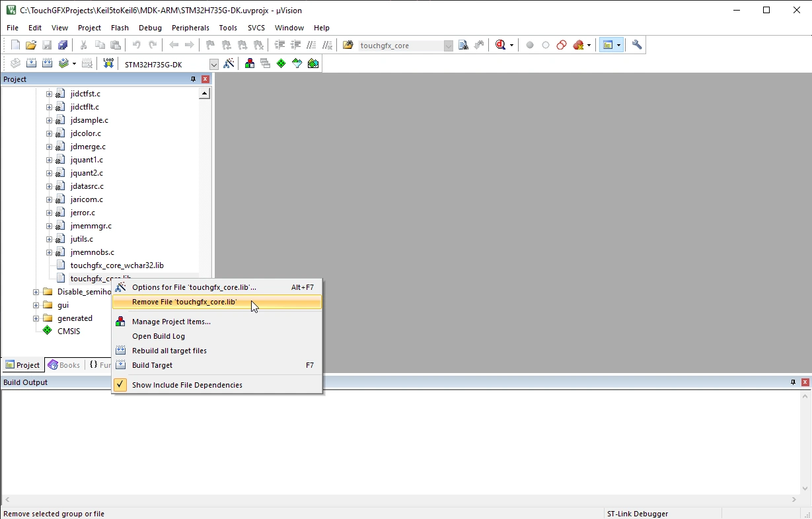Open Options for Target magic wand icon
This screenshot has height=519, width=812.
click(229, 63)
